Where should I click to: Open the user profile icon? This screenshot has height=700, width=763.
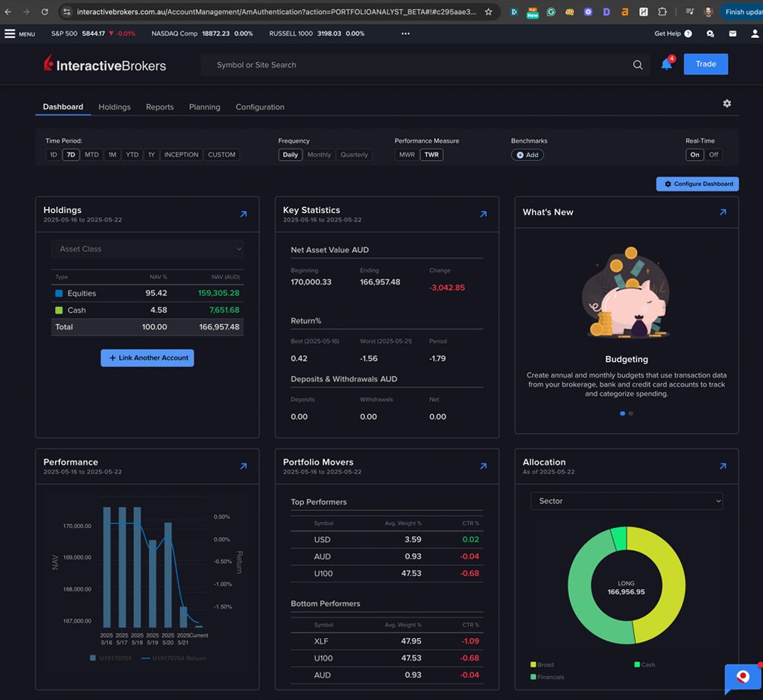pos(756,34)
